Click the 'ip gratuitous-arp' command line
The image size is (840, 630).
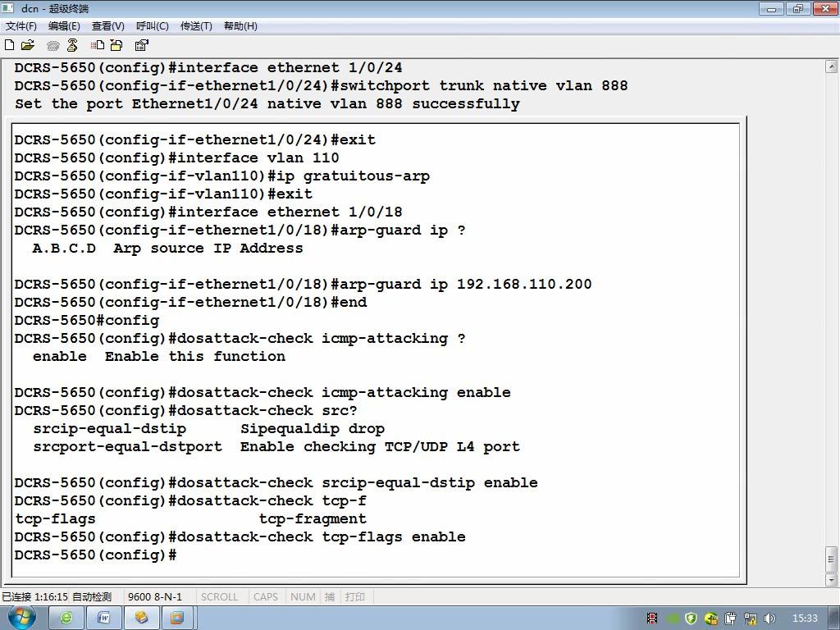pyautogui.click(x=221, y=176)
